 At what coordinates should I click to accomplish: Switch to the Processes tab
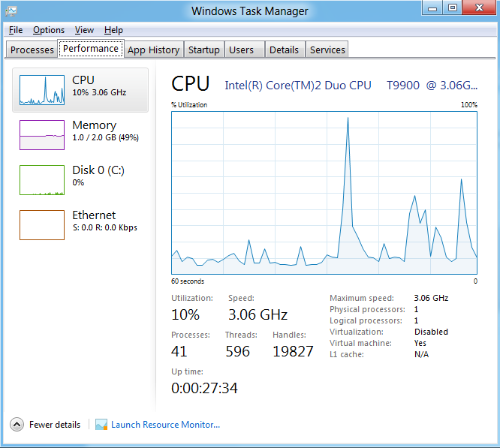click(x=32, y=50)
